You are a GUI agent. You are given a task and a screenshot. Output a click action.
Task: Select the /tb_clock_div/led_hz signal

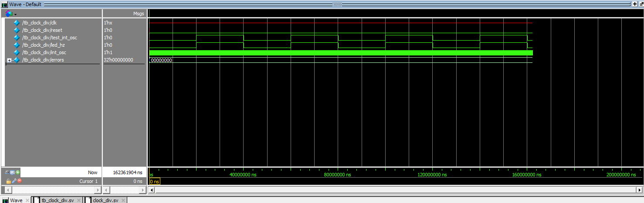pos(43,45)
